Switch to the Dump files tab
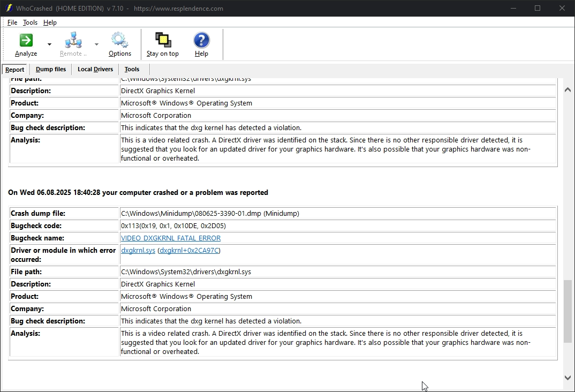Image resolution: width=575 pixels, height=392 pixels. coord(51,69)
